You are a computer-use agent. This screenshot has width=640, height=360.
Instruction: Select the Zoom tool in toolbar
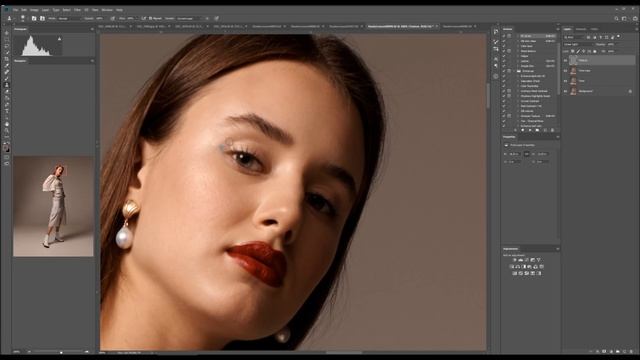click(x=7, y=131)
